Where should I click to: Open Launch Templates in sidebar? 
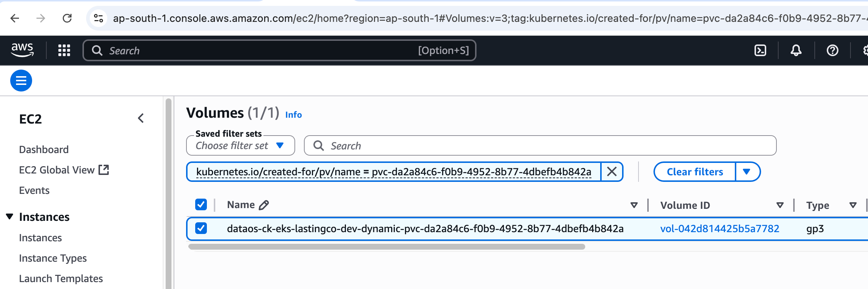coord(61,278)
